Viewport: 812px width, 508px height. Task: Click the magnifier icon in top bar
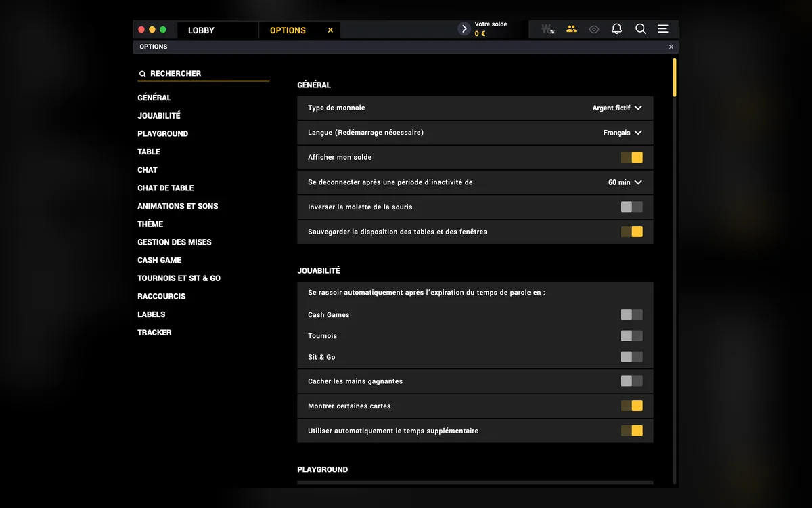(640, 29)
